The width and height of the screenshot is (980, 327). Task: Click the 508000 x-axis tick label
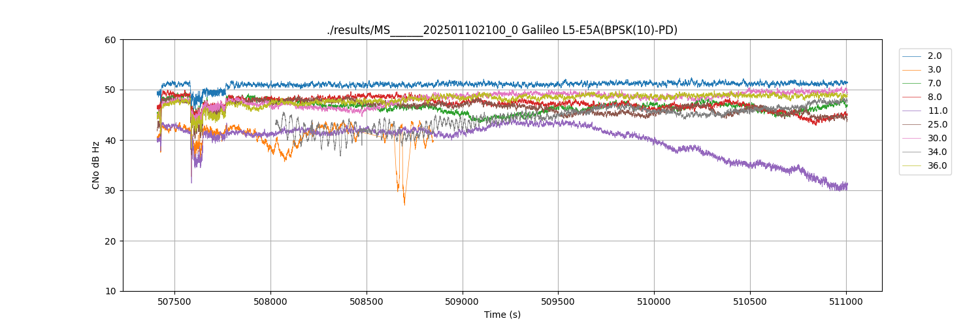[270, 301]
